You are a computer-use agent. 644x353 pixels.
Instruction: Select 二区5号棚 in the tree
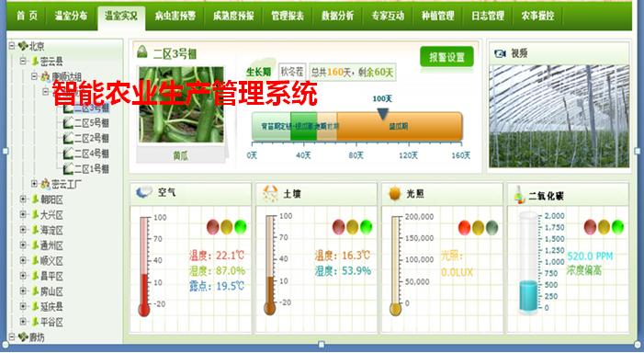pos(92,123)
